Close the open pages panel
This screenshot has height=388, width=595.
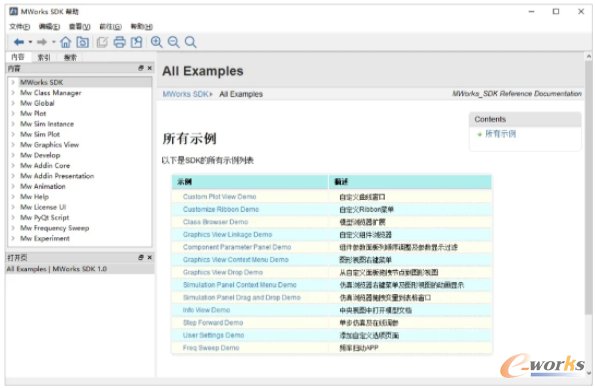coord(150,257)
